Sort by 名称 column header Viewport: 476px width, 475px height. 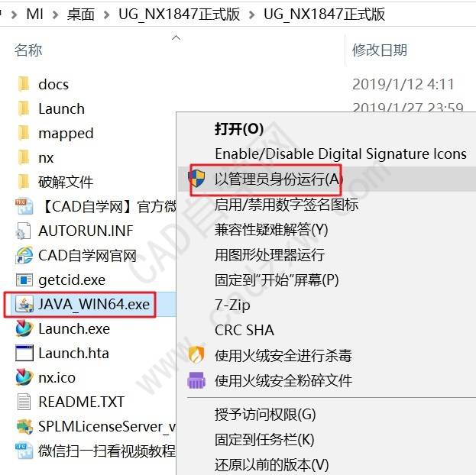pos(28,50)
